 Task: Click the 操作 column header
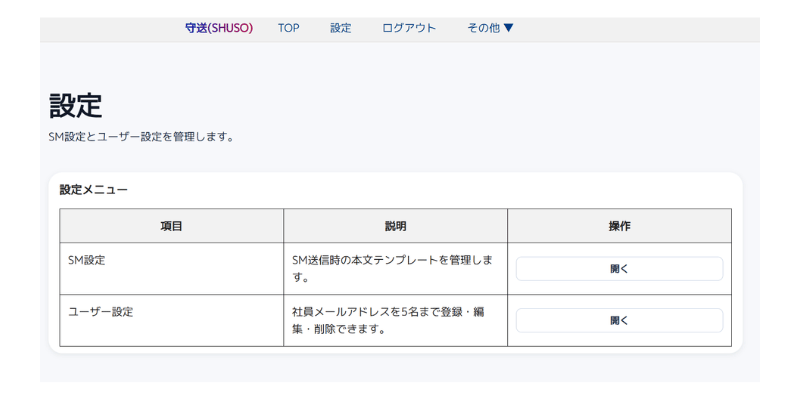point(620,226)
